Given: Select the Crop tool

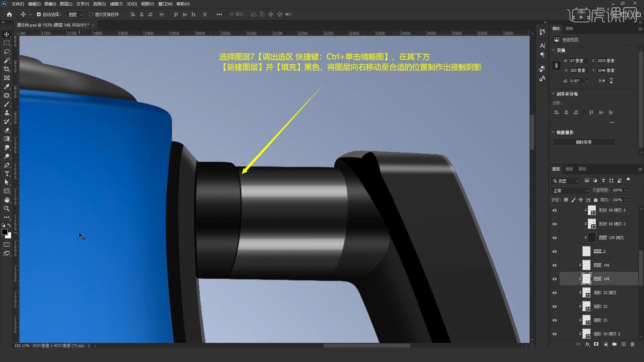Looking at the screenshot, I should pos(7,69).
